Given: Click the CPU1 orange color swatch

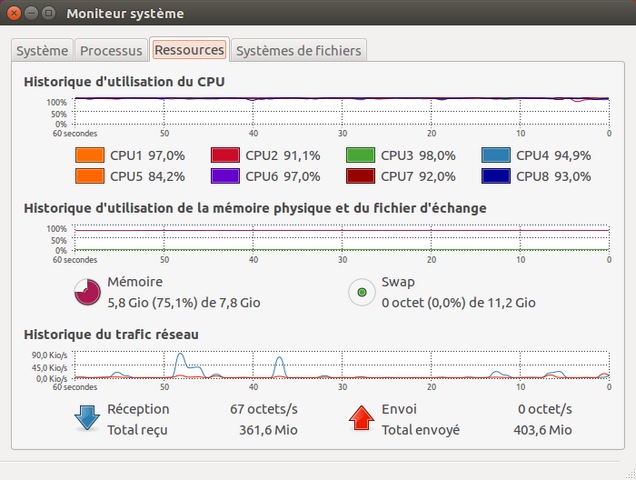Looking at the screenshot, I should [x=90, y=155].
